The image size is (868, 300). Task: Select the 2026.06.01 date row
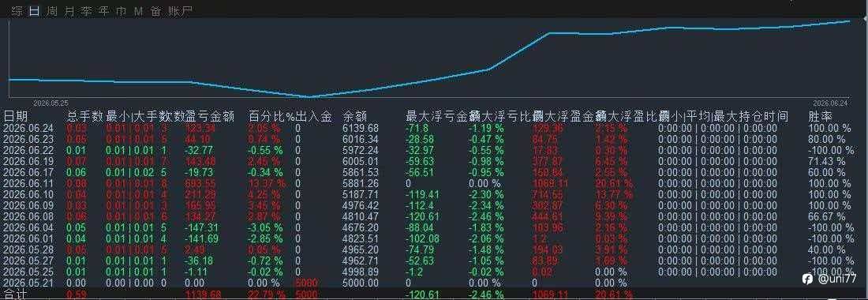(28, 238)
